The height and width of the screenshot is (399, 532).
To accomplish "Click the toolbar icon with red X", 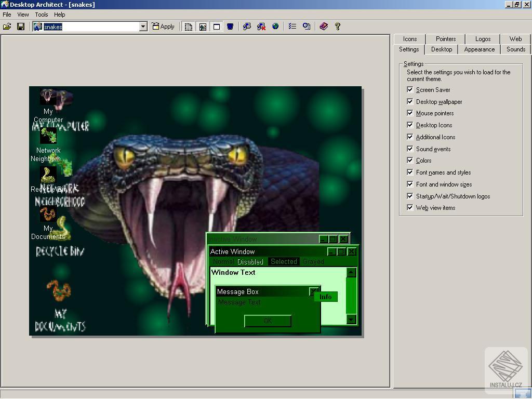I will [261, 26].
